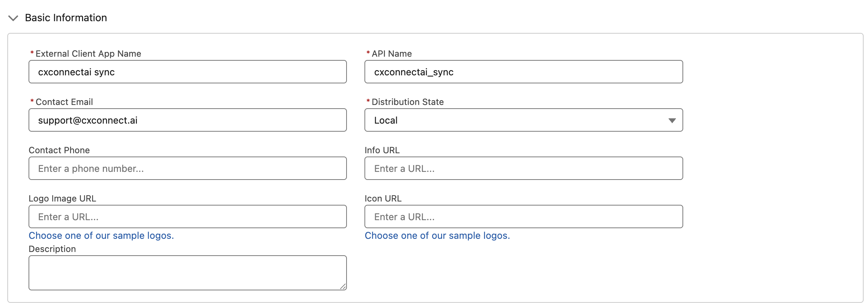This screenshot has width=868, height=305.
Task: Click into the API Name field
Action: tap(523, 72)
